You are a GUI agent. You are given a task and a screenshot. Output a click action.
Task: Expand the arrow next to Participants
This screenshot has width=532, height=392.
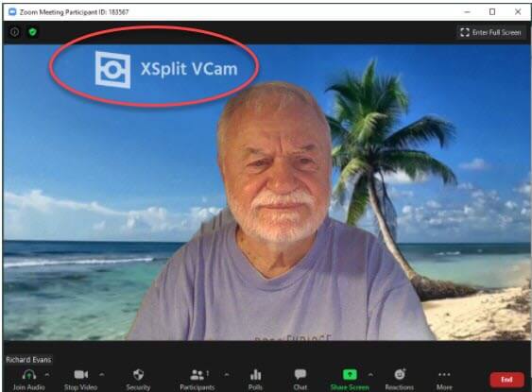coord(226,375)
